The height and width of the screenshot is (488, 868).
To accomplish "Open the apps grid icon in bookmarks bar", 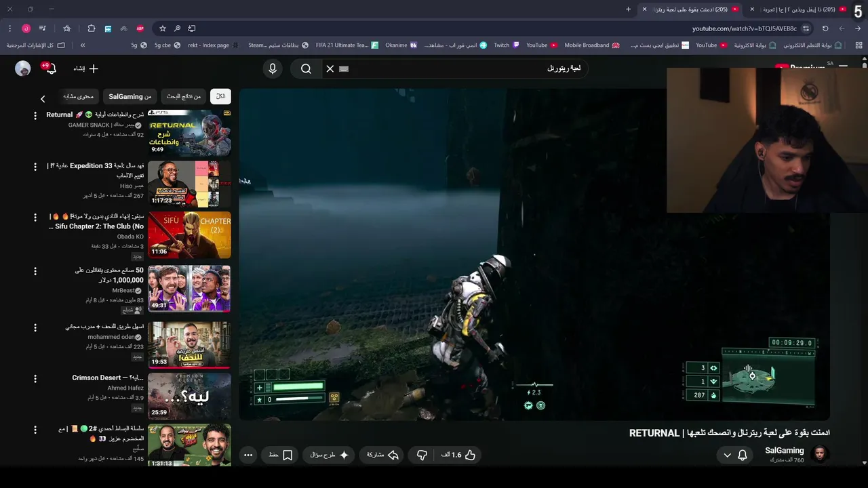I will (x=859, y=45).
